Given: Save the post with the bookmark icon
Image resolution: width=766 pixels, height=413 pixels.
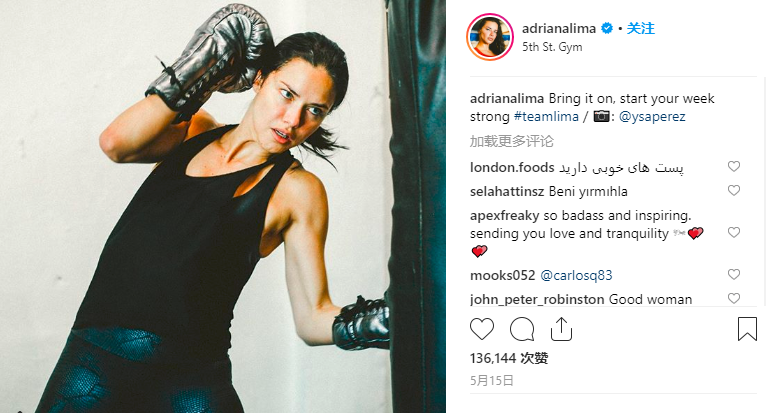Looking at the screenshot, I should tap(747, 328).
